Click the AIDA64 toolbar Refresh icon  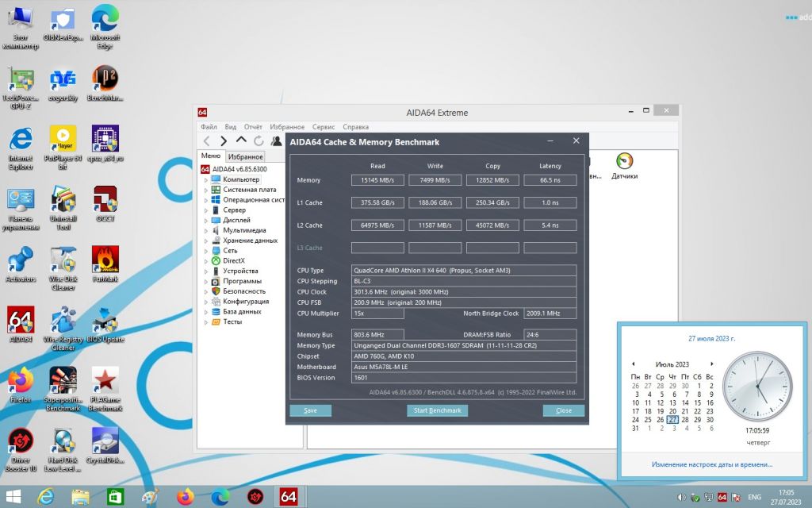[259, 140]
